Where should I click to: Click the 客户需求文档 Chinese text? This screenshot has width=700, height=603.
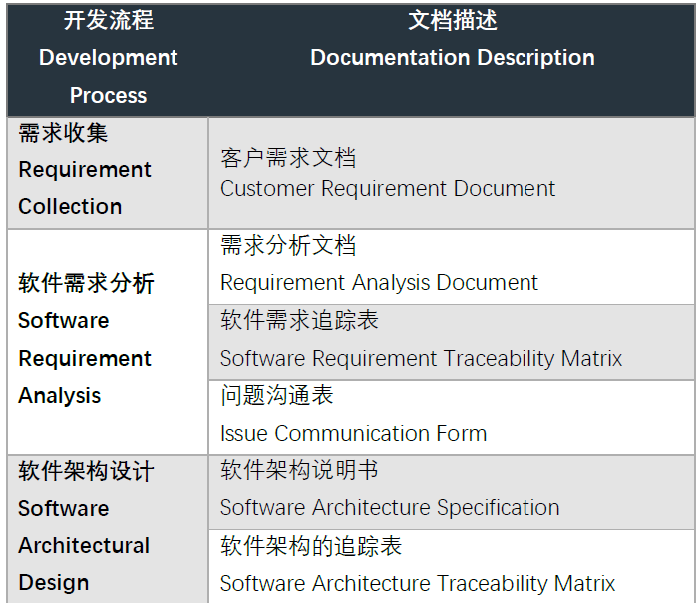pos(288,158)
